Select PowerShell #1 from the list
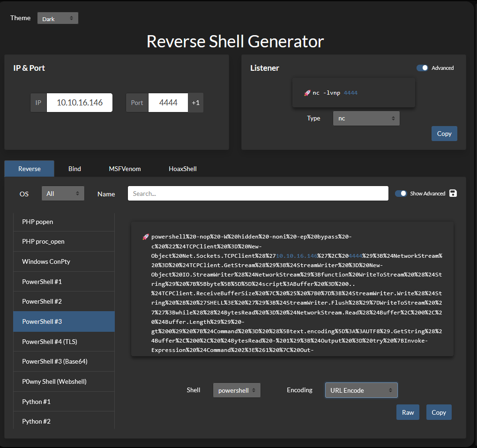The height and width of the screenshot is (448, 477). pos(64,282)
